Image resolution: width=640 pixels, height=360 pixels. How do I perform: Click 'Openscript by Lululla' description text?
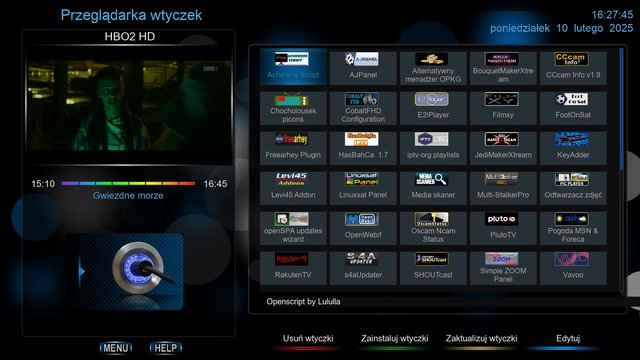[x=303, y=302]
